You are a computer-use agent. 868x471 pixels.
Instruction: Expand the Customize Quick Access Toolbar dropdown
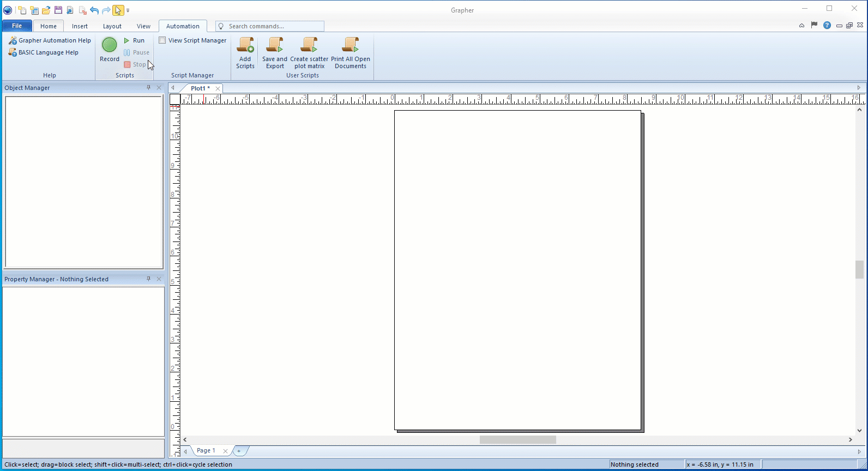tap(128, 10)
